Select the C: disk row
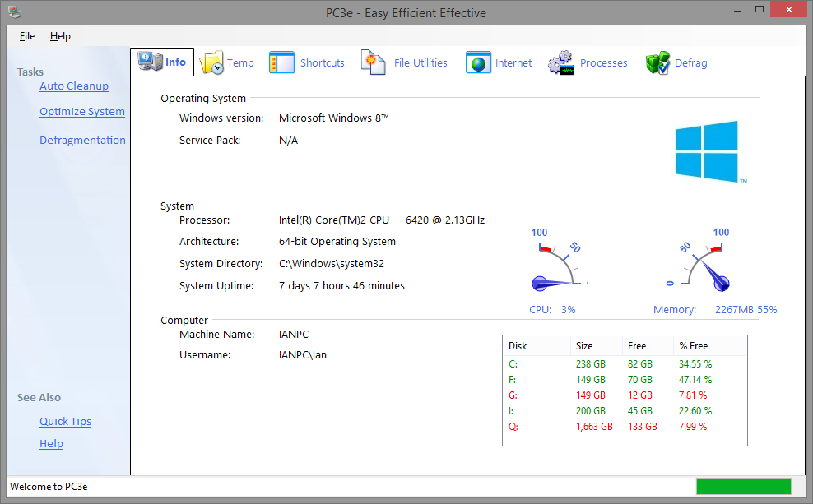Image resolution: width=813 pixels, height=504 pixels. coord(625,364)
